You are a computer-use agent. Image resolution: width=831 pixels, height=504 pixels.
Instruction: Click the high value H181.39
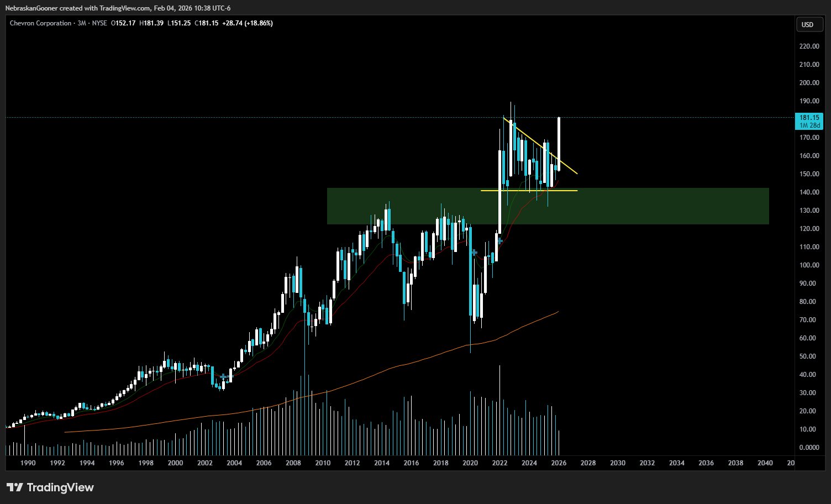151,23
